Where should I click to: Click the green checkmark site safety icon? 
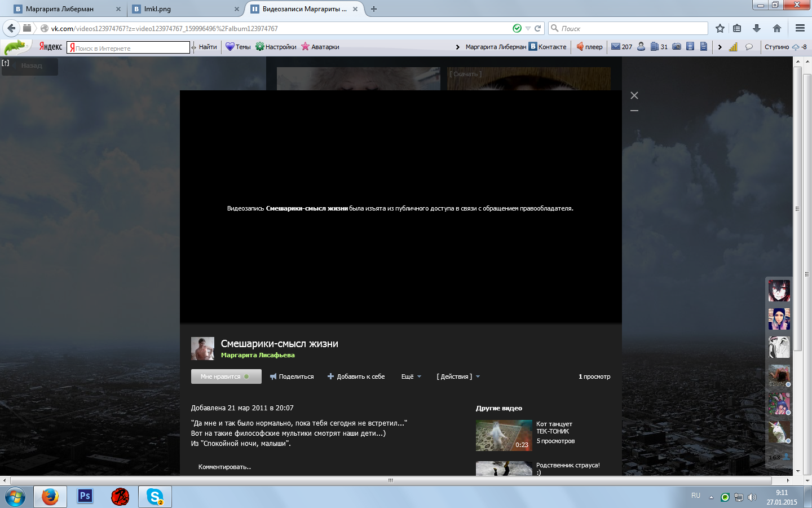coord(517,28)
